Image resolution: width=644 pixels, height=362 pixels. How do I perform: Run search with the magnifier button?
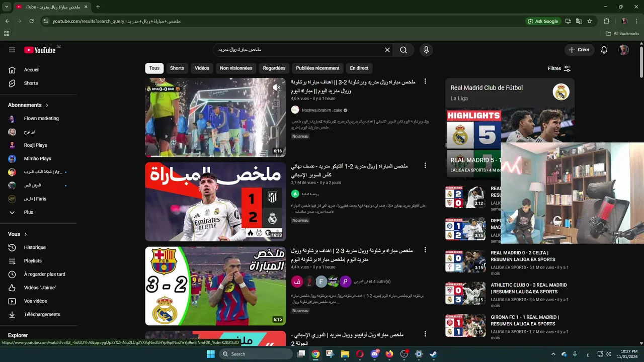[x=404, y=50]
